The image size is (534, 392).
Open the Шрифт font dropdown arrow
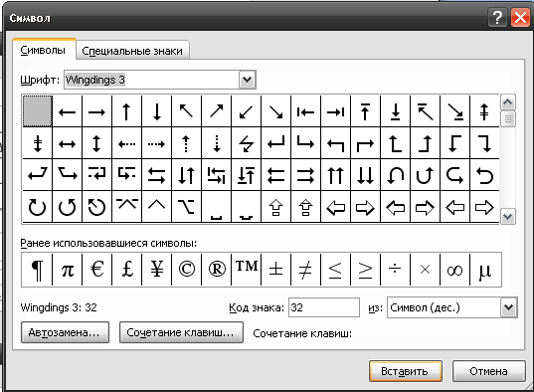(247, 80)
